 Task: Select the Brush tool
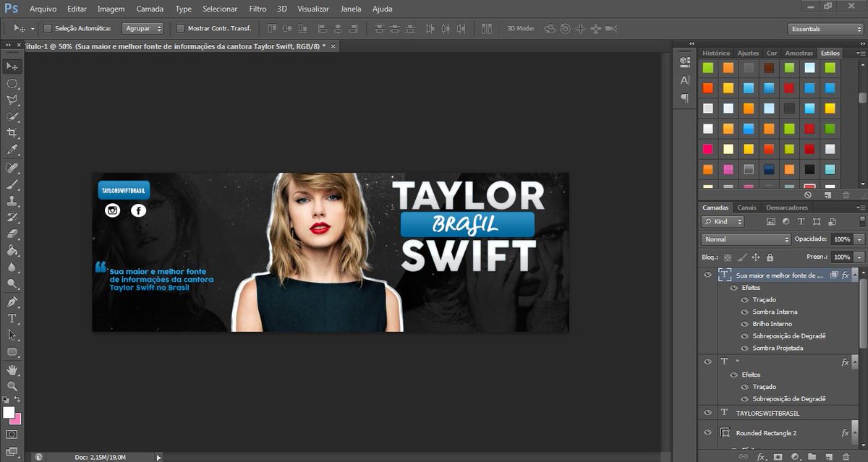pyautogui.click(x=12, y=184)
